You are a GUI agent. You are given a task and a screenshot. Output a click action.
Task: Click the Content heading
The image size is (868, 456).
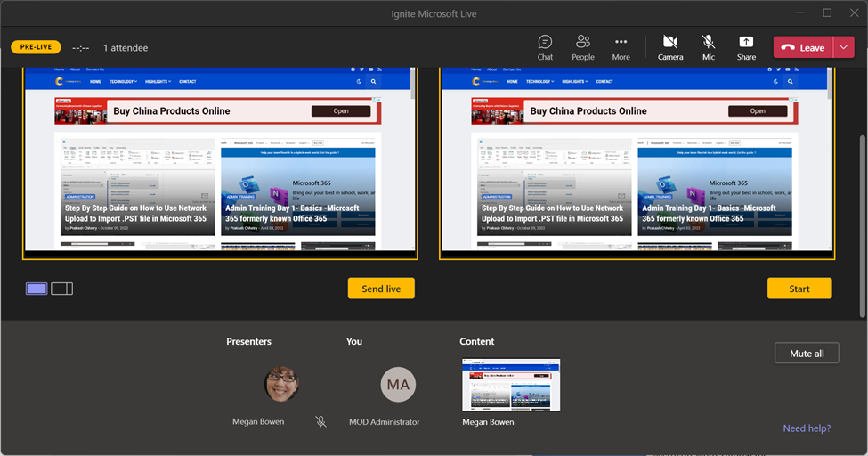(x=476, y=341)
